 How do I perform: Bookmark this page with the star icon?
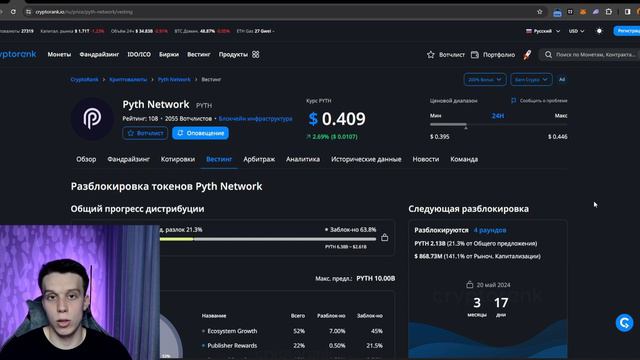(540, 12)
